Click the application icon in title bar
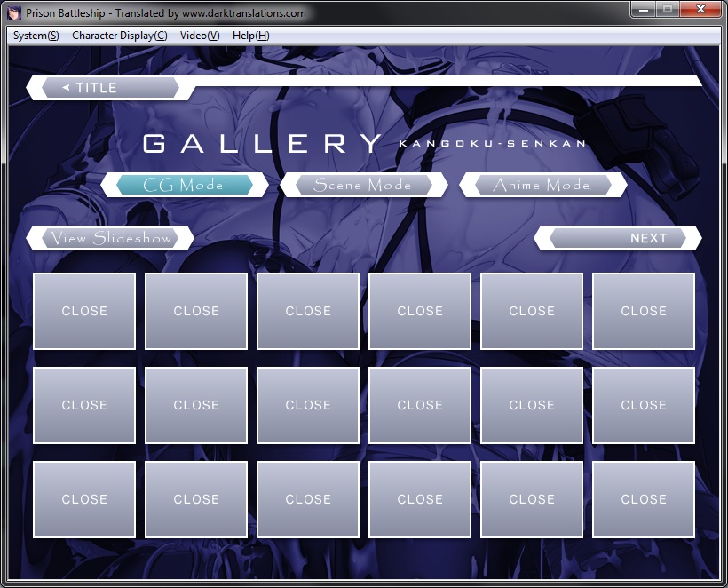The width and height of the screenshot is (728, 588). (14, 13)
